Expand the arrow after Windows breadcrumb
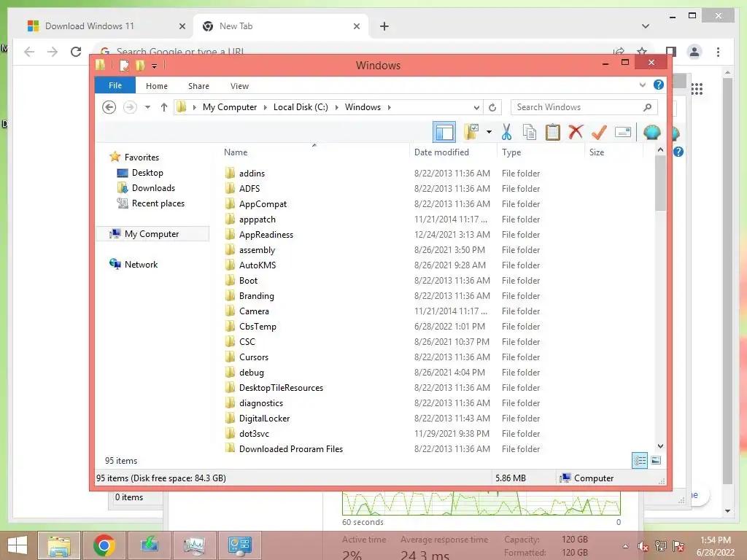 click(390, 107)
